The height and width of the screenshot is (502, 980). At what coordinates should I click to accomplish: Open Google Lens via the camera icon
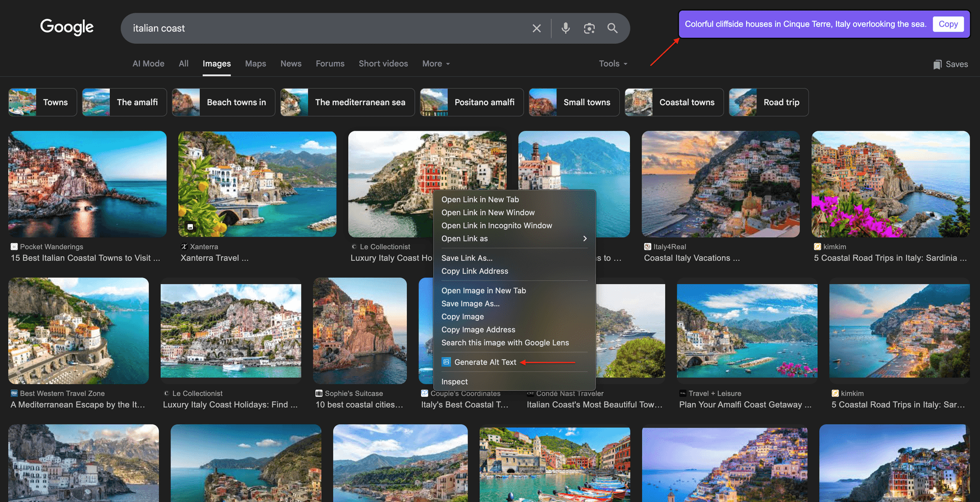tap(589, 28)
